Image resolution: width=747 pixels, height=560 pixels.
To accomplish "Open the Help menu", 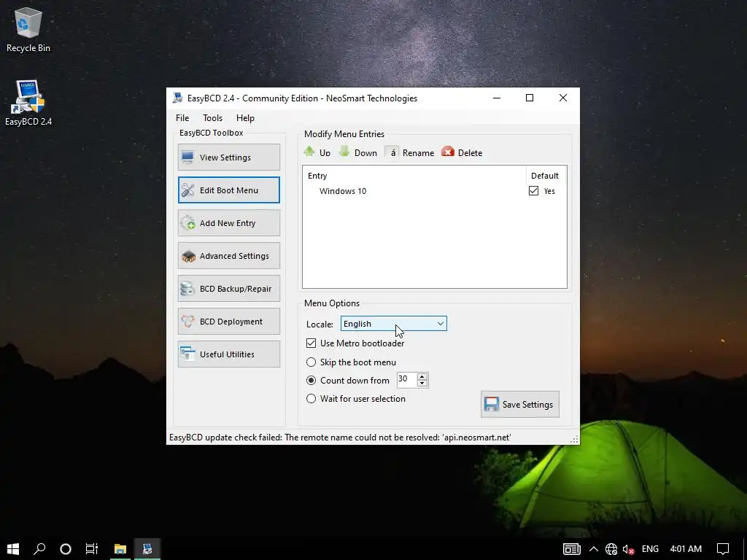I will (245, 118).
